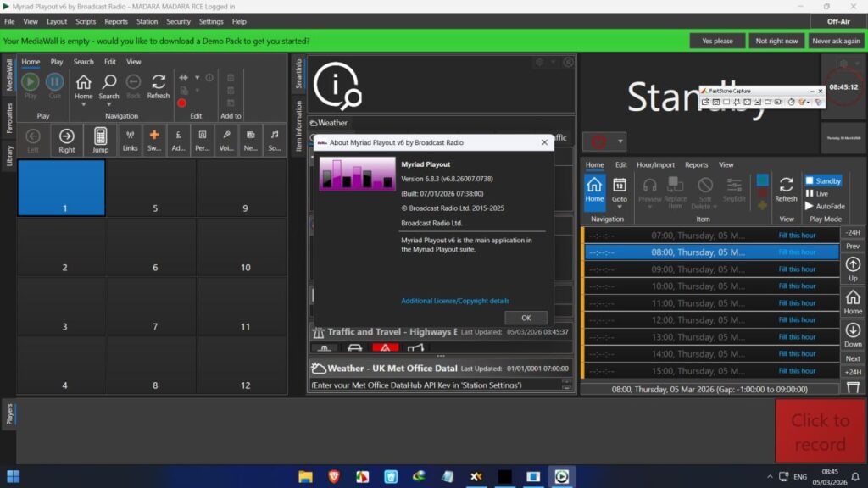Screen dimensions: 868x488
Task: Open the Settings menu
Action: (x=212, y=21)
